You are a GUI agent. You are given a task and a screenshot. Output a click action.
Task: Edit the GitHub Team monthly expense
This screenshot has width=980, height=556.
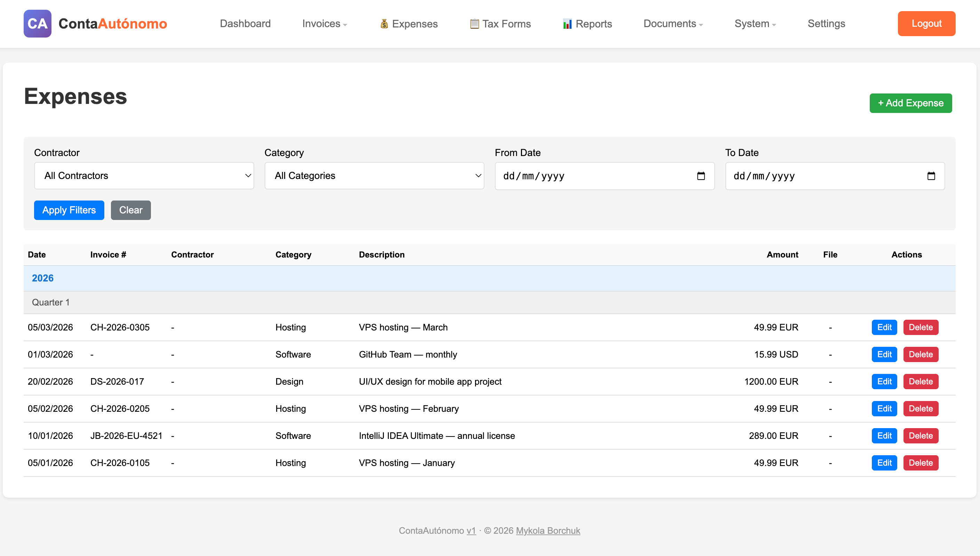884,354
